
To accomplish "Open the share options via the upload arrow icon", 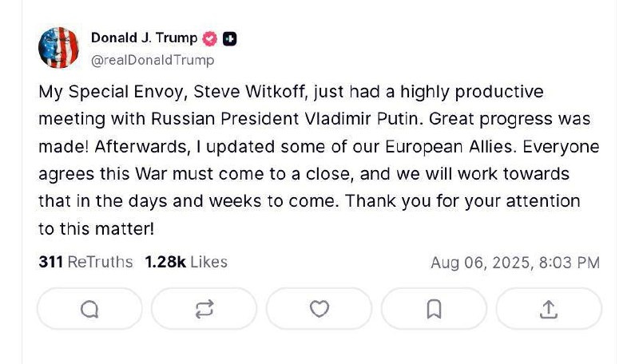I will click(x=549, y=309).
